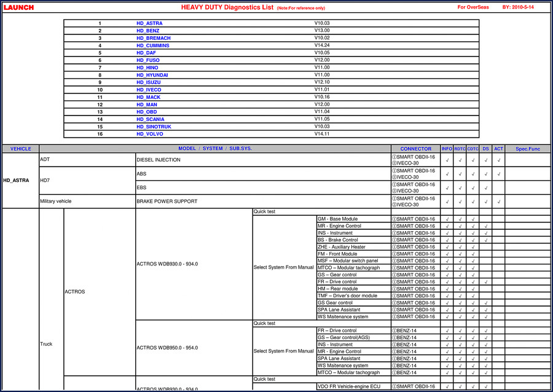Click version V14.24 for HD_CUMMINS

(x=322, y=45)
